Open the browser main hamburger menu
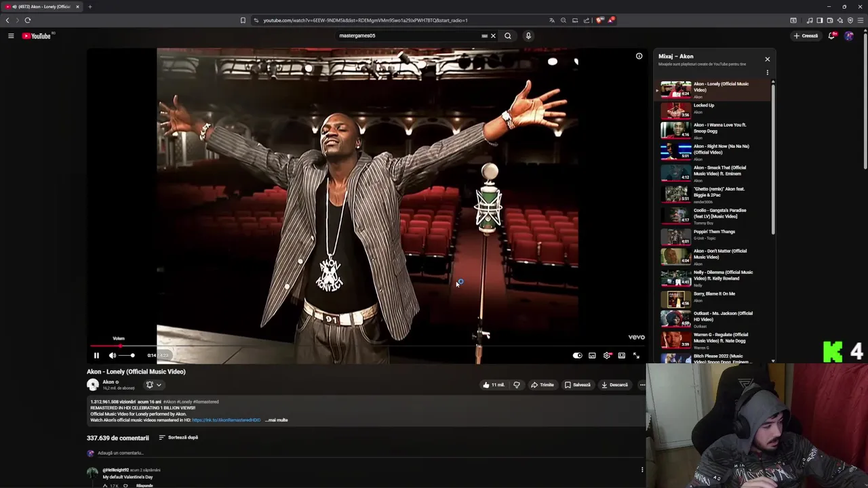The image size is (868, 488). [x=861, y=20]
